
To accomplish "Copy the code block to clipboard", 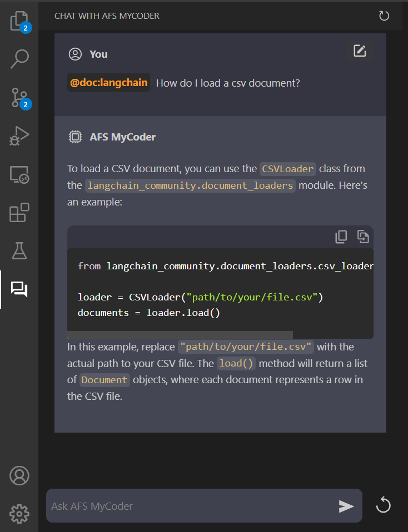I will coord(341,237).
